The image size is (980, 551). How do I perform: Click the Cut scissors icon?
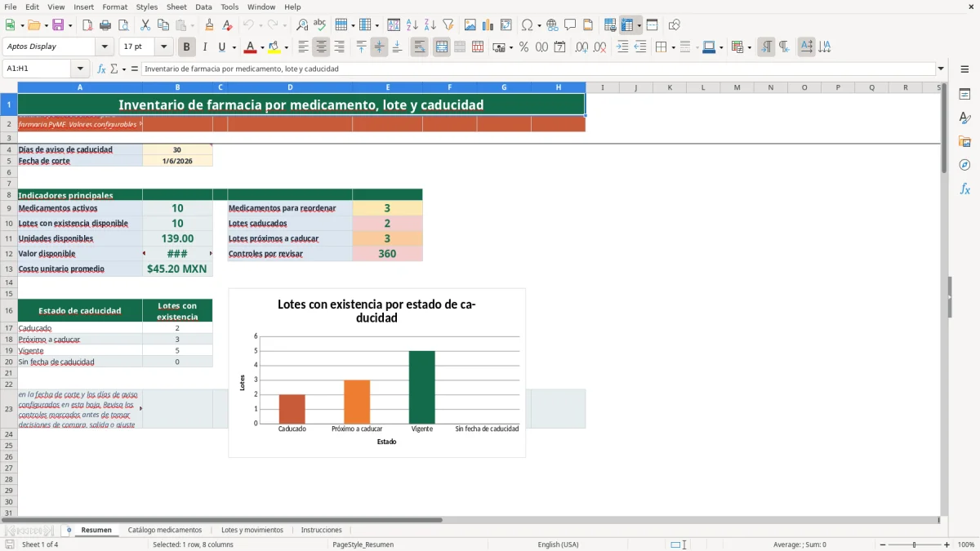pos(145,25)
